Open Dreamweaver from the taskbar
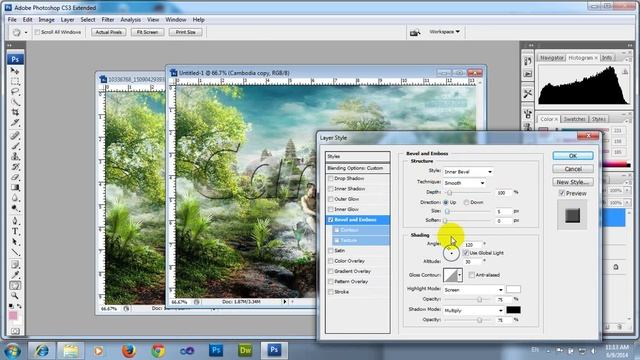The width and height of the screenshot is (640, 360). (x=245, y=350)
